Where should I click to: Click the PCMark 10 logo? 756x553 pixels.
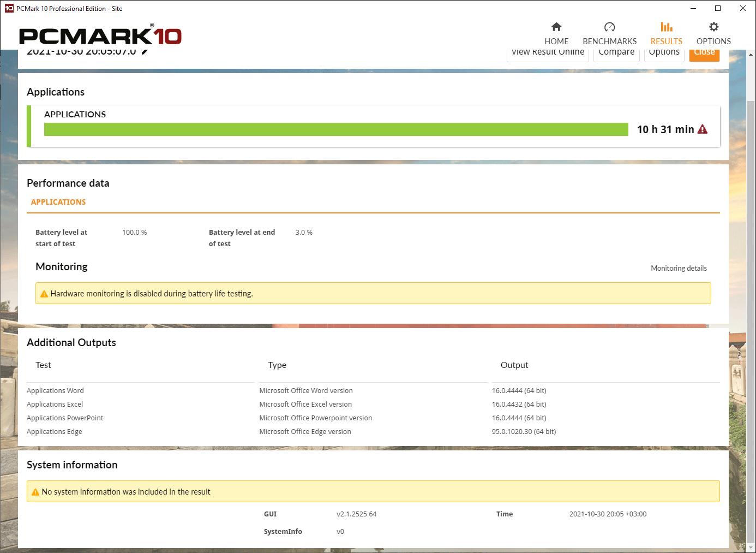100,35
